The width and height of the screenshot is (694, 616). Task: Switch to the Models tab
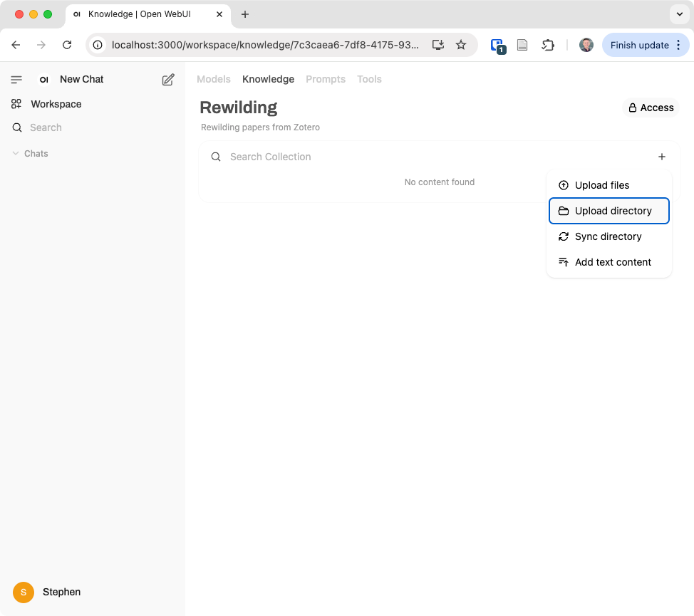(x=213, y=79)
